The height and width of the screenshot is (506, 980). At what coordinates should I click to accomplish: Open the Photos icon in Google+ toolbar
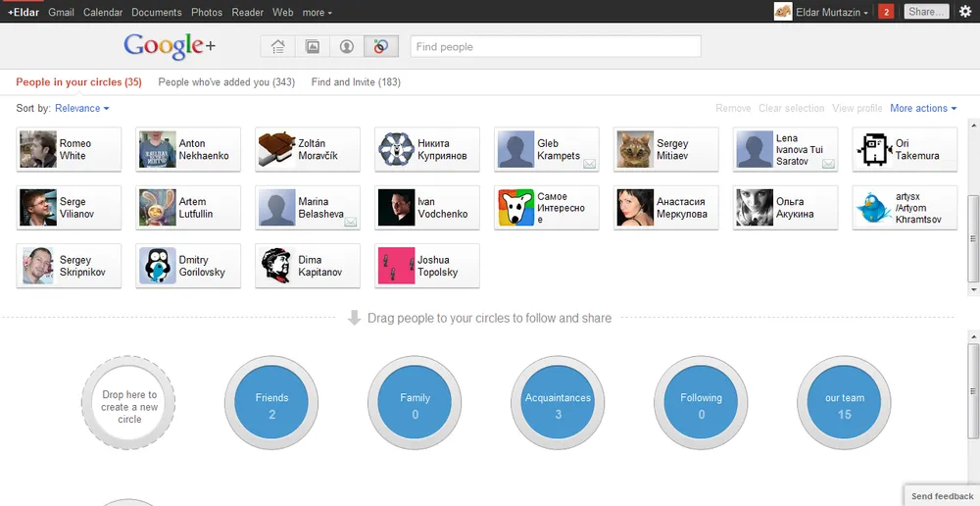pyautogui.click(x=312, y=47)
